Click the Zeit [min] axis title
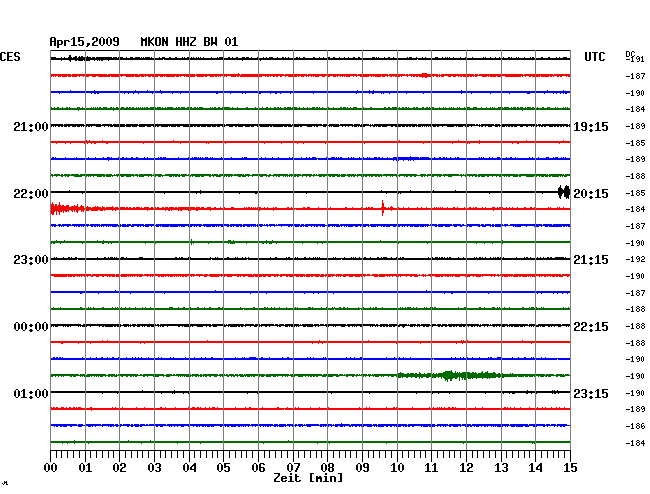Viewport: 650px width, 494px height. pyautogui.click(x=308, y=478)
